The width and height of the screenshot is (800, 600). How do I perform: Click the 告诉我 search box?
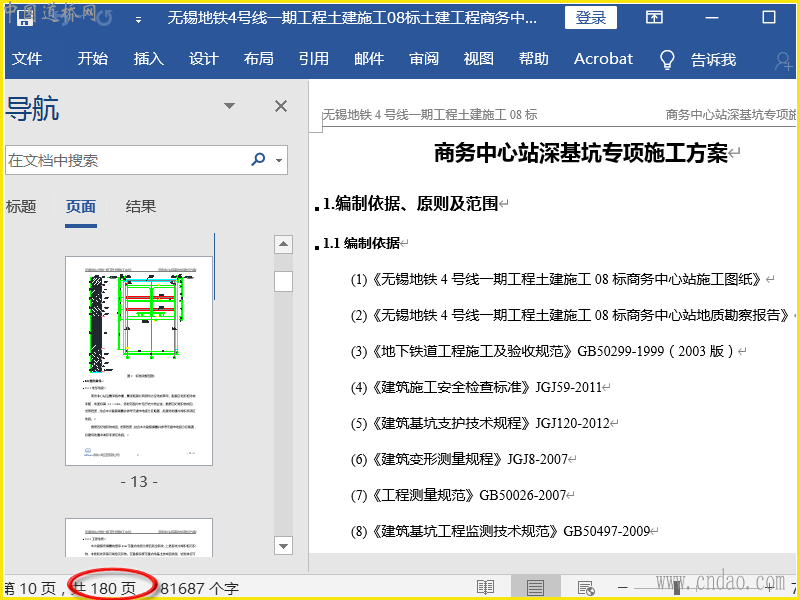coord(713,60)
